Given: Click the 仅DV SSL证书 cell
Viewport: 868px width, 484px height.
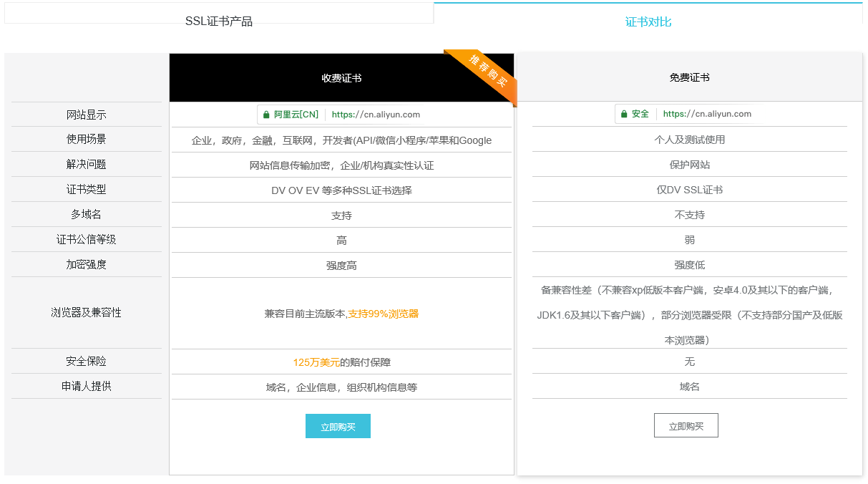Looking at the screenshot, I should (x=689, y=190).
